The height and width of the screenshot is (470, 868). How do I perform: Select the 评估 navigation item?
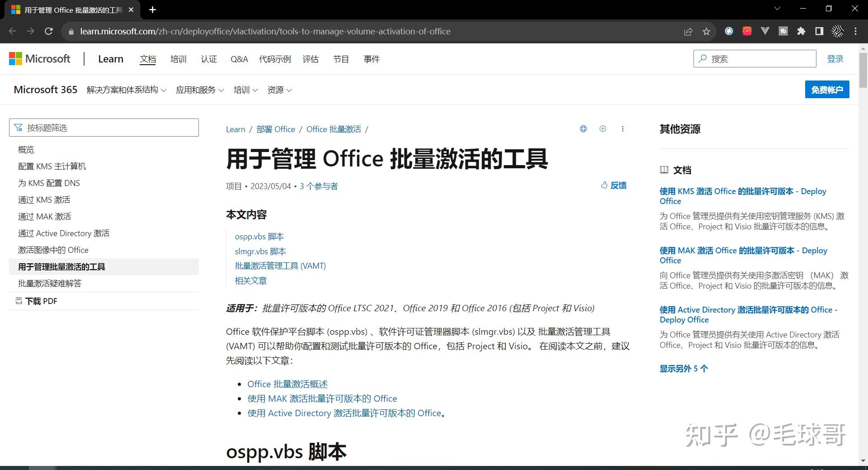pyautogui.click(x=311, y=59)
